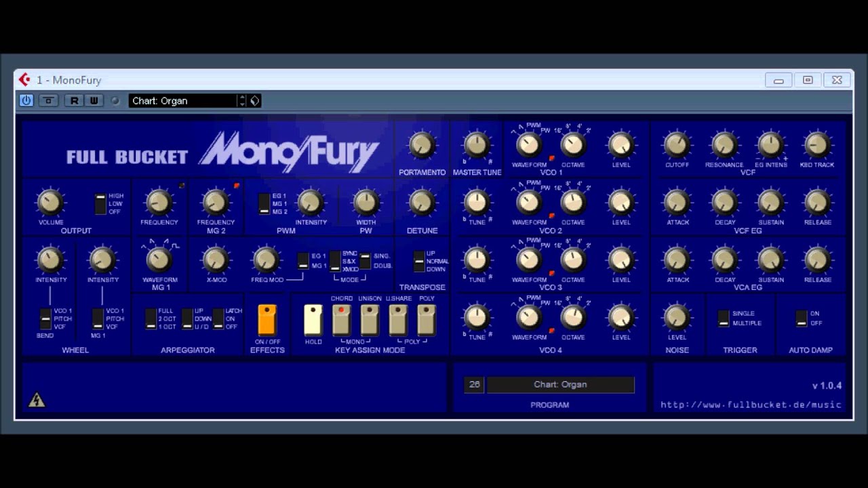This screenshot has width=868, height=488.
Task: Flip the arpeggiator Full/2 Oct/1 Oct switch
Action: pos(151,319)
